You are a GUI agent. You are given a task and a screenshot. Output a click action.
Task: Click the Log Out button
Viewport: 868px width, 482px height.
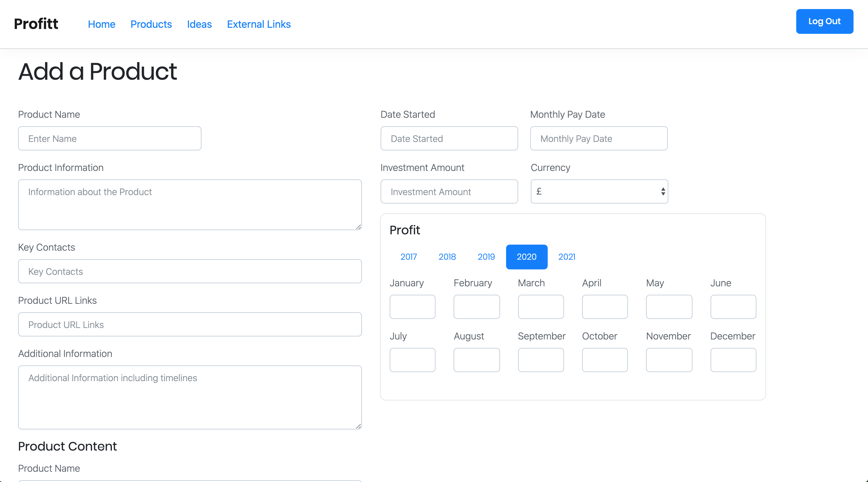pos(825,21)
